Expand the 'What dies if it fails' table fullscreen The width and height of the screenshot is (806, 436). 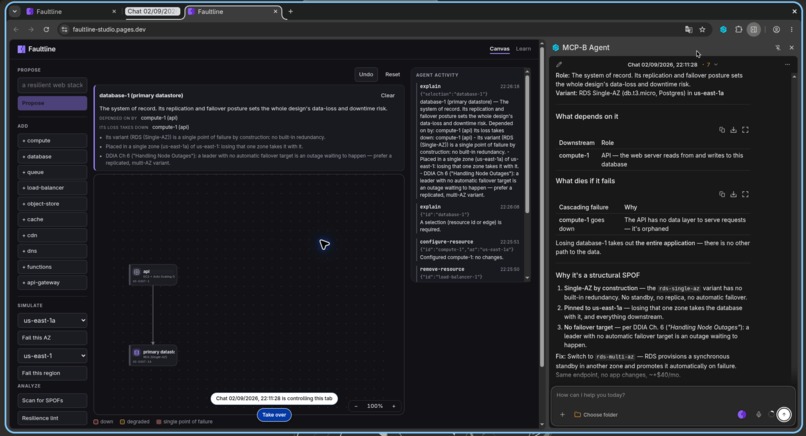pos(745,194)
